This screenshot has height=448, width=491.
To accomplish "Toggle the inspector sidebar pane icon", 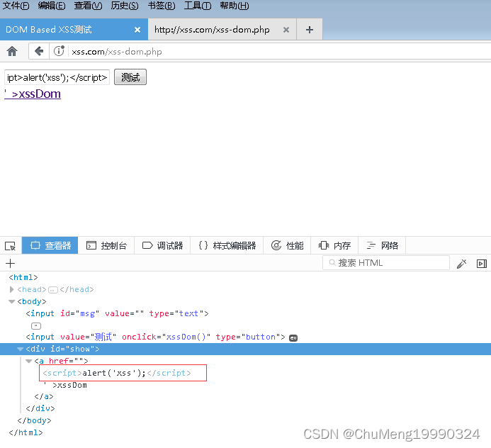I will 482,264.
